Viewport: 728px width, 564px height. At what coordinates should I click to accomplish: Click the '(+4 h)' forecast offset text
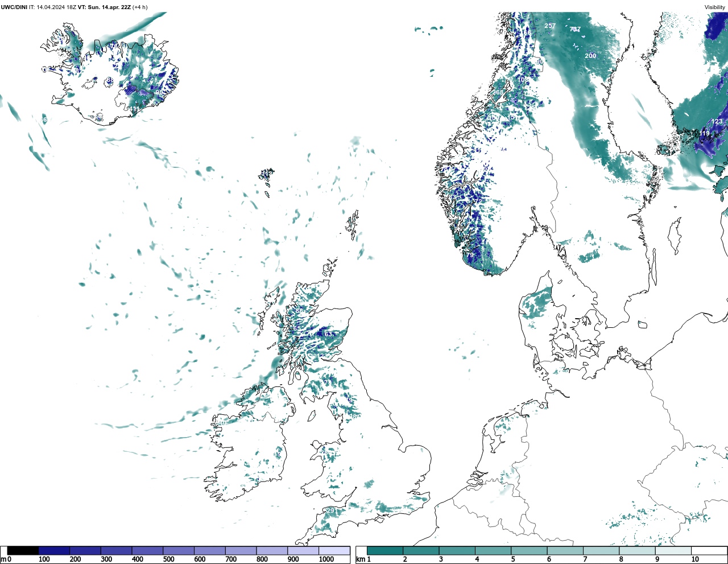pos(140,7)
